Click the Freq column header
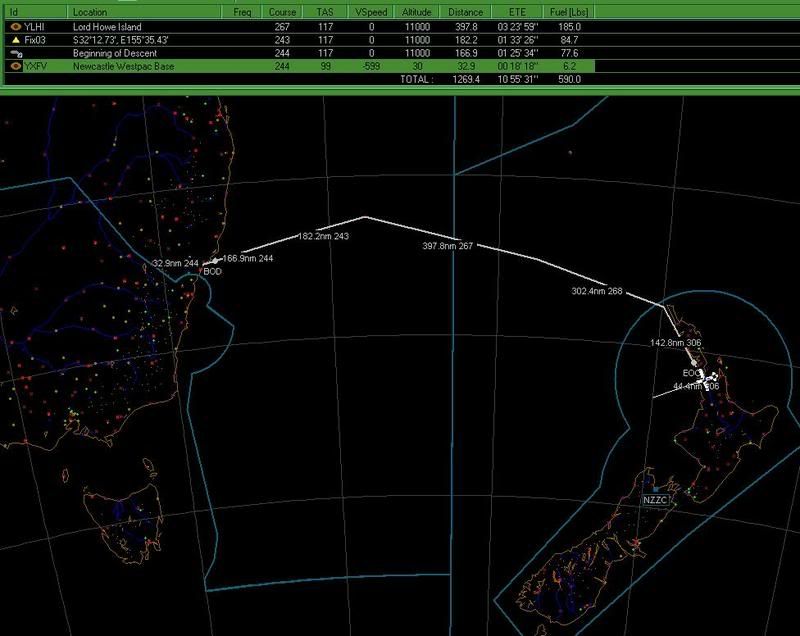The width and height of the screenshot is (800, 636). (242, 12)
